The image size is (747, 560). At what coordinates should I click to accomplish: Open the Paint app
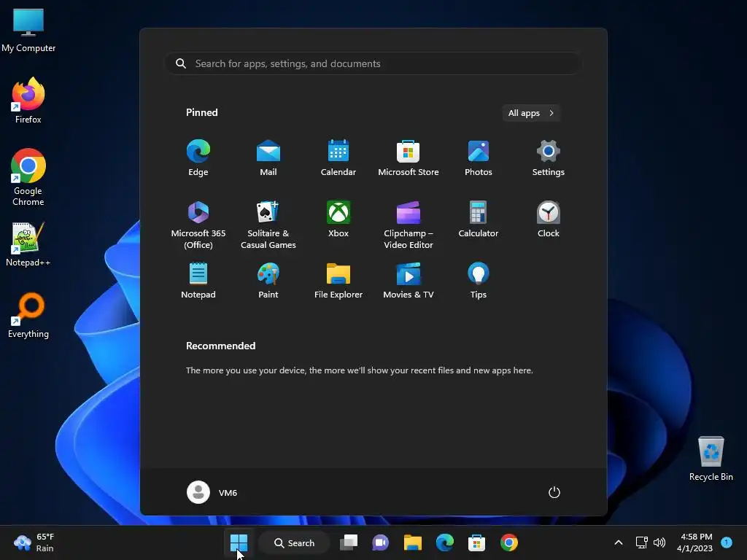(268, 281)
